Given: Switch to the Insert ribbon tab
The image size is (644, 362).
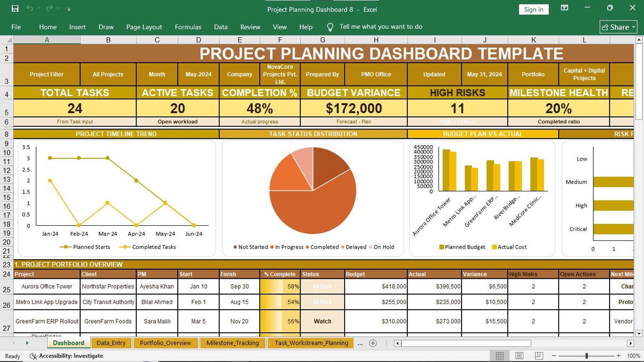Looking at the screenshot, I should coord(77,27).
